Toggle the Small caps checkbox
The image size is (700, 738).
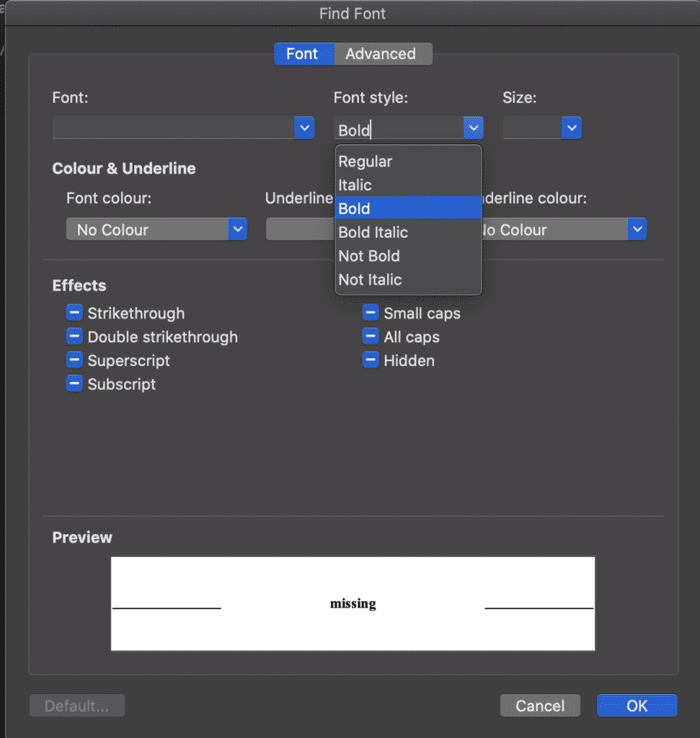(371, 313)
